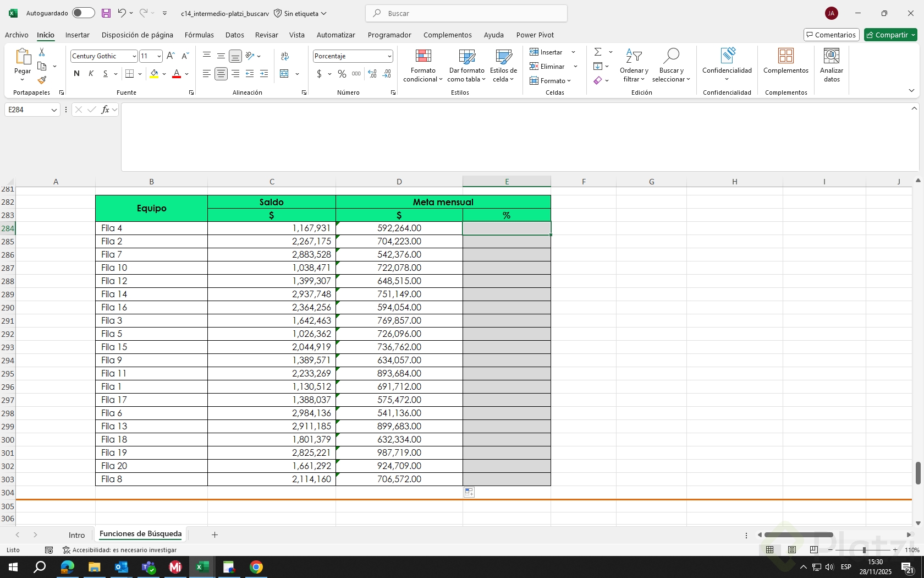Switch to the Intro sheet tab
924x578 pixels.
pos(77,535)
